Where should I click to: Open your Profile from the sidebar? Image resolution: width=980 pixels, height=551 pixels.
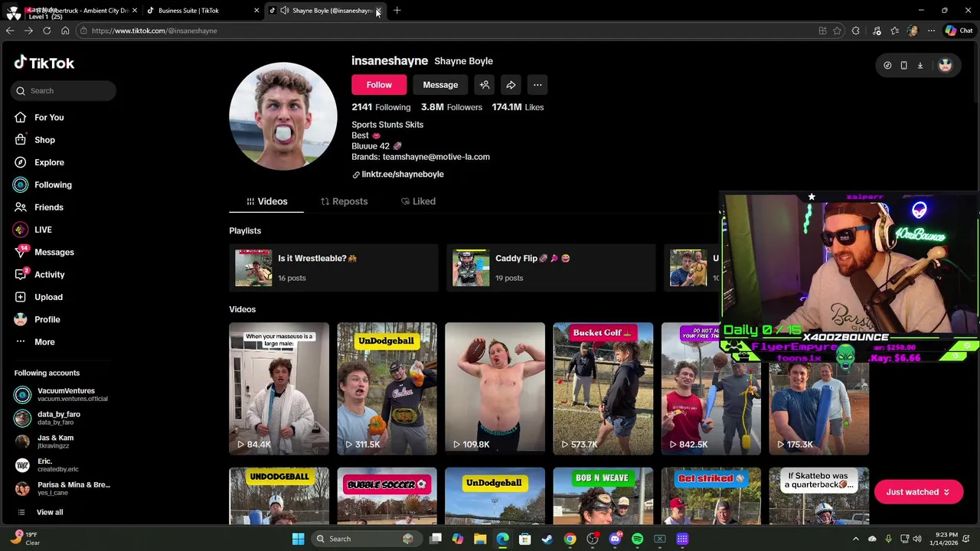pos(47,319)
